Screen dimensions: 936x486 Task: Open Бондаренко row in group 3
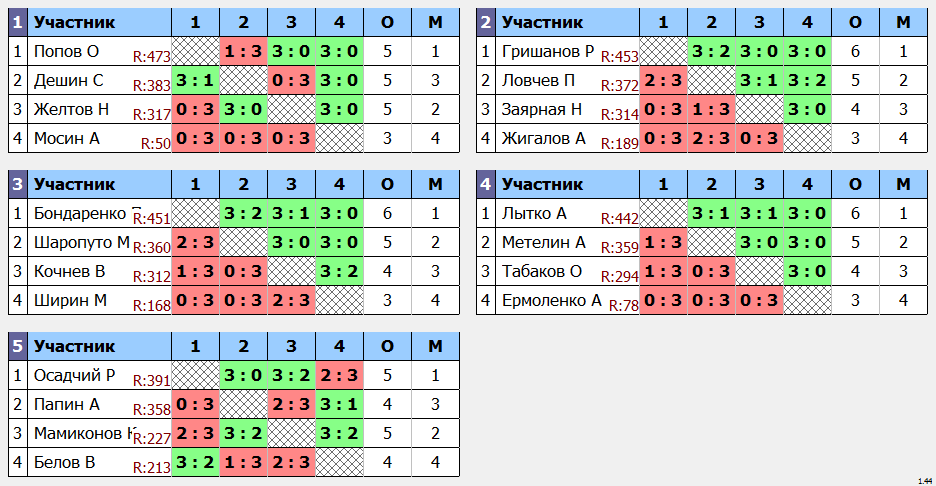tap(234, 213)
